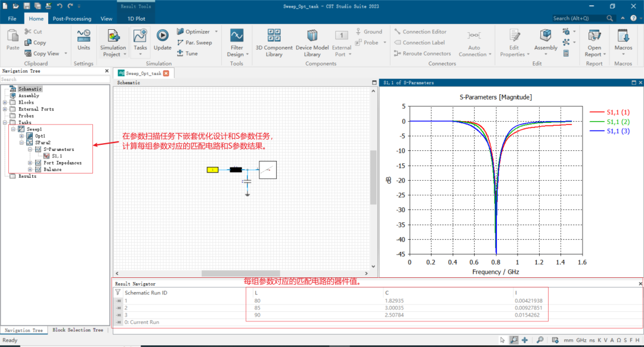Click the Save All icon in title bar
This screenshot has width=644, height=347.
pos(38,6)
